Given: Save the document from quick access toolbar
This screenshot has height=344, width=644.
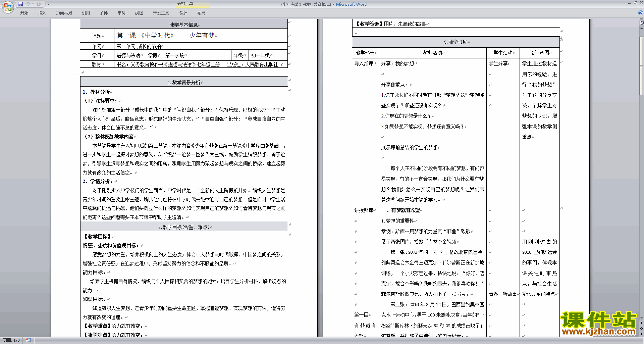Looking at the screenshot, I should point(20,4).
